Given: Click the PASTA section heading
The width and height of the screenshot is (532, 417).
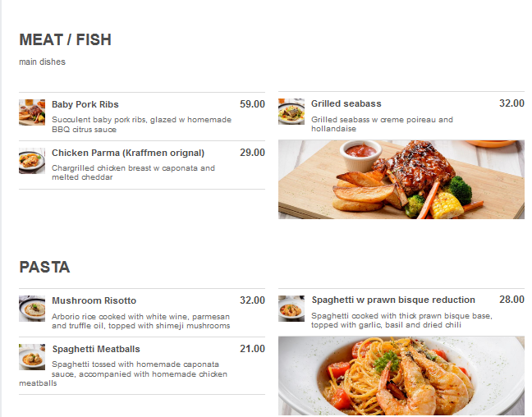Looking at the screenshot, I should pyautogui.click(x=44, y=267).
